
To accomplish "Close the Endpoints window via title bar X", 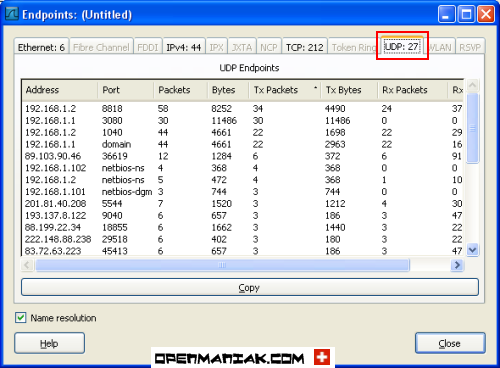I will coord(486,14).
